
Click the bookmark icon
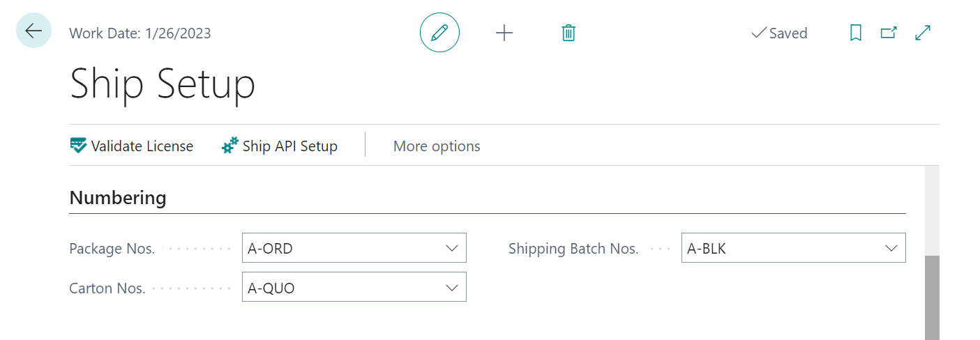tap(856, 33)
